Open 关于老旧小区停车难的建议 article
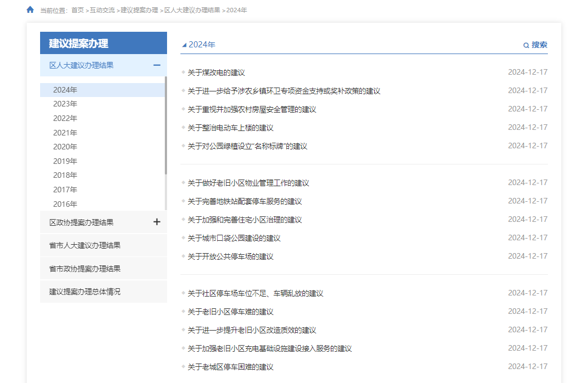588x383 pixels. click(231, 312)
